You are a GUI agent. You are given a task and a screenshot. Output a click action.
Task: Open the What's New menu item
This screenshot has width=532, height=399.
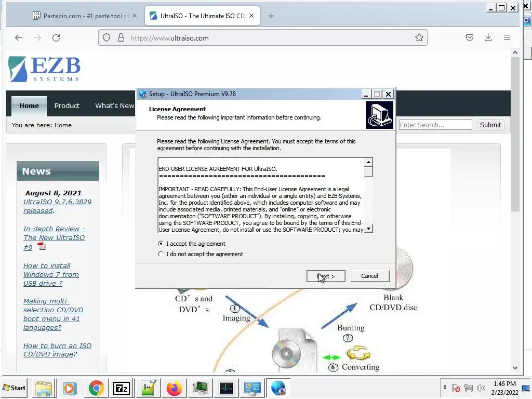115,105
